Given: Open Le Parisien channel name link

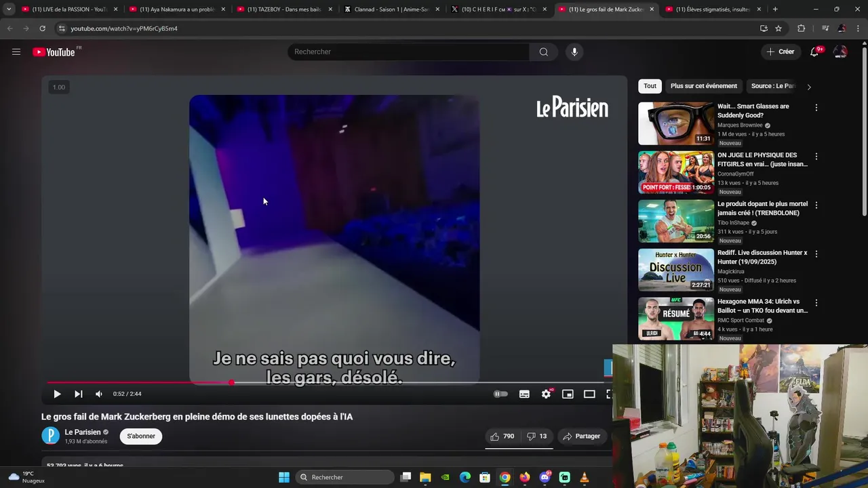Looking at the screenshot, I should (x=83, y=432).
